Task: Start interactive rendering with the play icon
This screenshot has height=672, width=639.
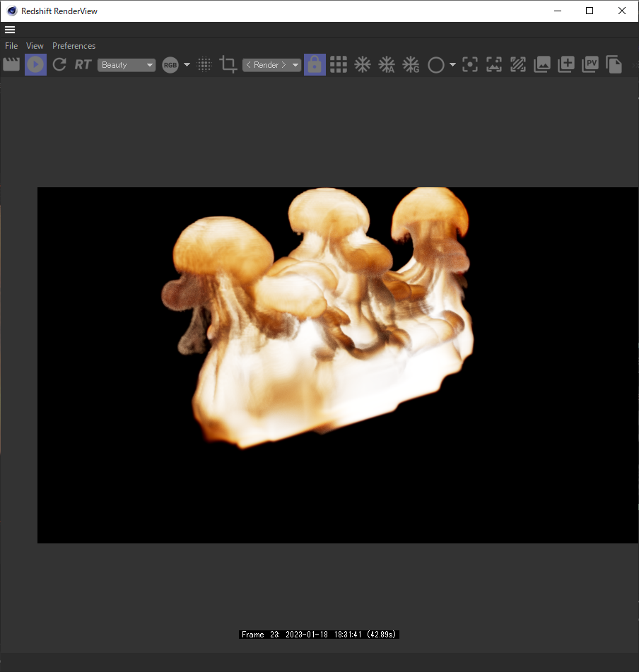Action: (x=35, y=64)
